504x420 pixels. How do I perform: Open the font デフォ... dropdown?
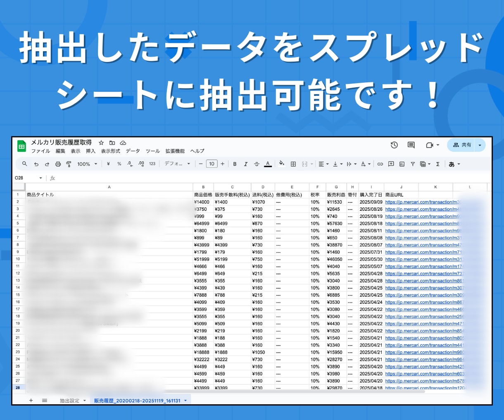177,164
